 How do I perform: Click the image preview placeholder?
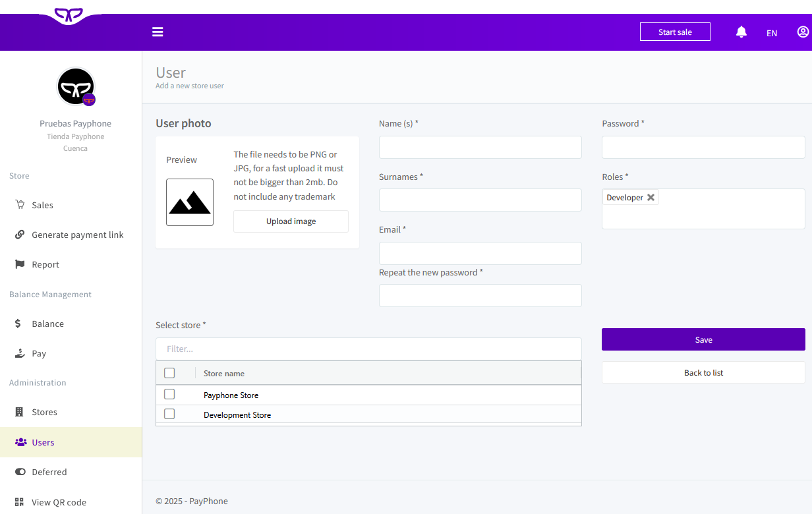[x=190, y=202]
